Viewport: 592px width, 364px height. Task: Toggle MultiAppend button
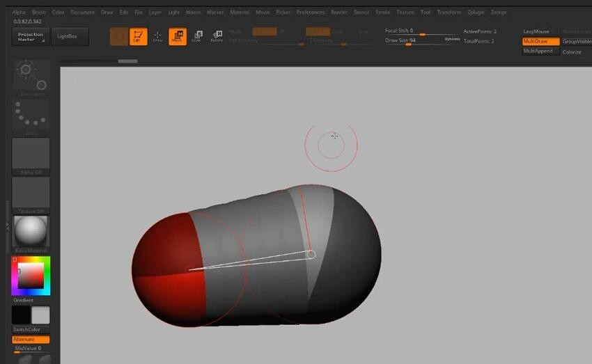click(x=540, y=52)
